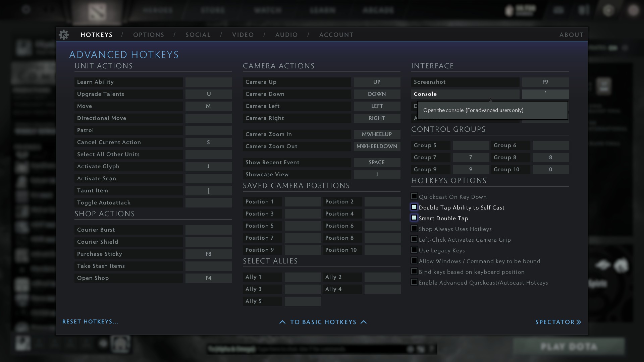Screen dimensions: 644x362
Task: Click the Dota 2 logo icon
Action: click(97, 12)
